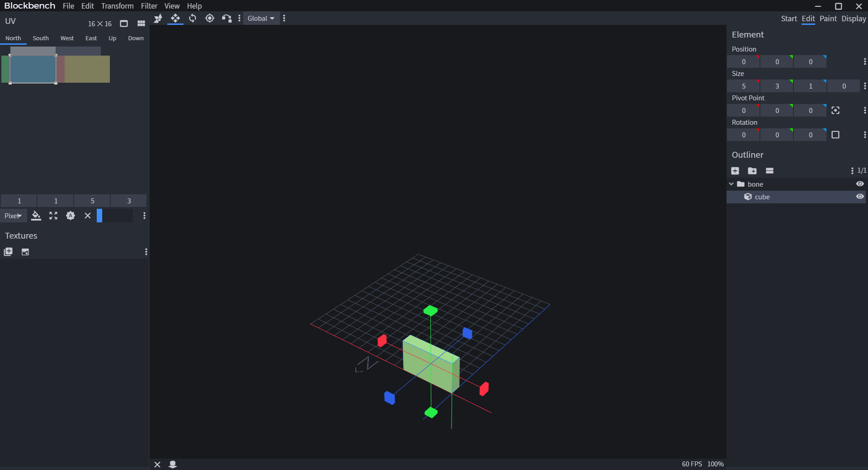Viewport: 868px width, 470px height.
Task: Select the Vertex Snap tool
Action: click(x=158, y=18)
